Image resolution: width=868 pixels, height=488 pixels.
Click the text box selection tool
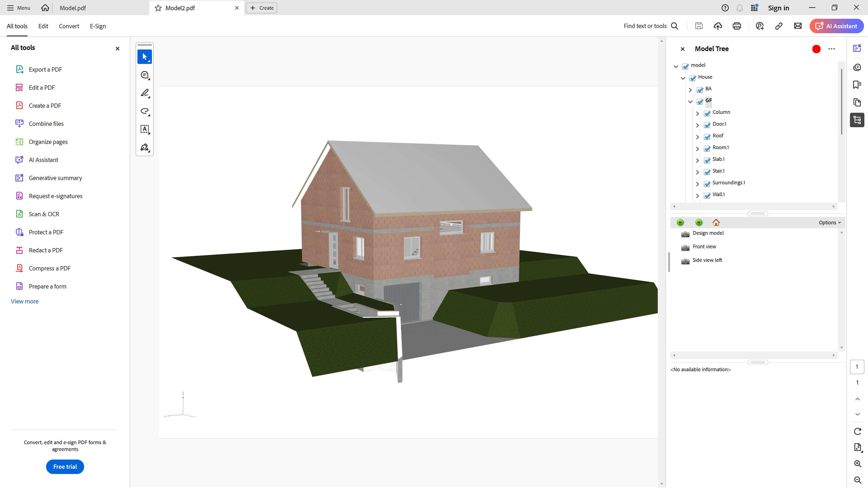click(x=145, y=129)
